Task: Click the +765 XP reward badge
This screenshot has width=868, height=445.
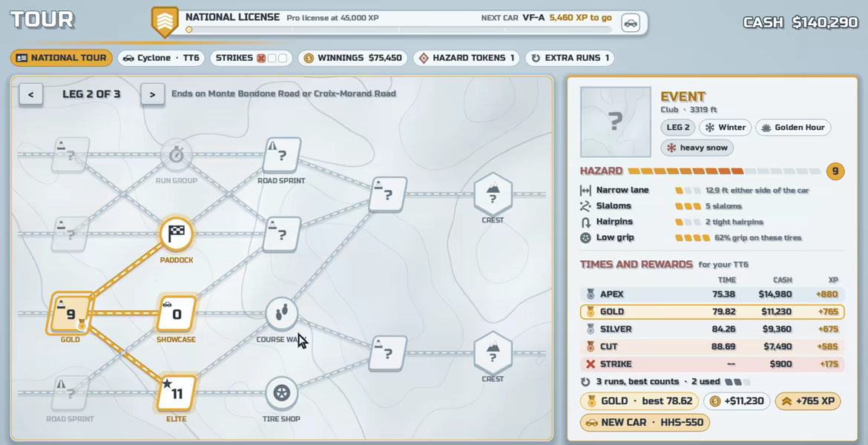Action: [x=808, y=401]
